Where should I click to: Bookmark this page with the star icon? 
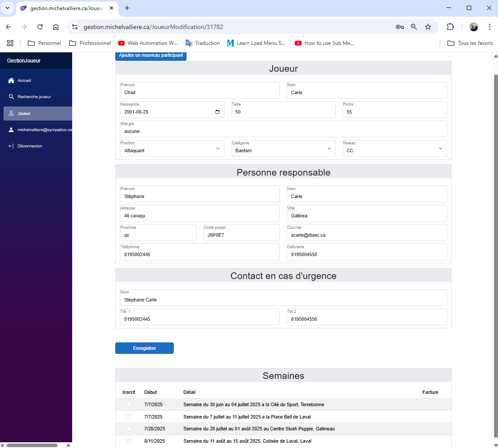(428, 27)
